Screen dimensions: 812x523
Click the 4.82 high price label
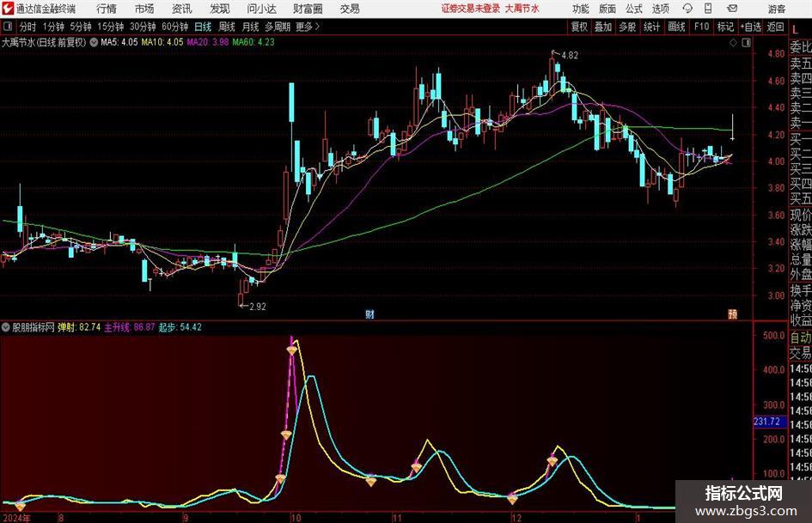point(570,56)
